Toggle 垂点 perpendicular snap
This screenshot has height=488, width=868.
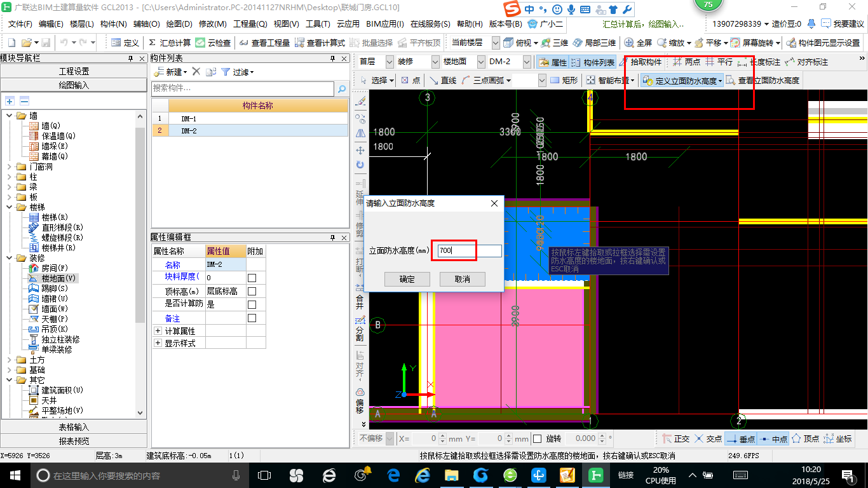pos(741,438)
